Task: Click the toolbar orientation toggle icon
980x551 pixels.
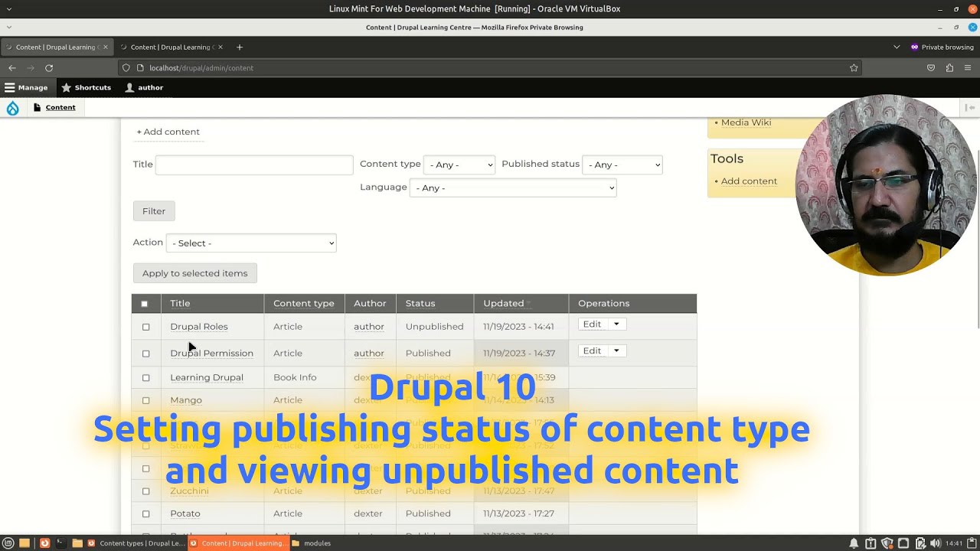Action: pos(971,108)
